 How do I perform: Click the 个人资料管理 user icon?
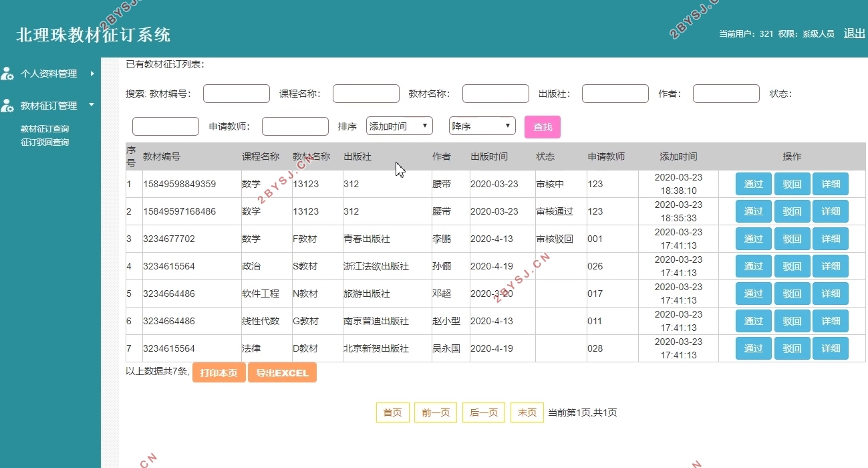pos(7,74)
